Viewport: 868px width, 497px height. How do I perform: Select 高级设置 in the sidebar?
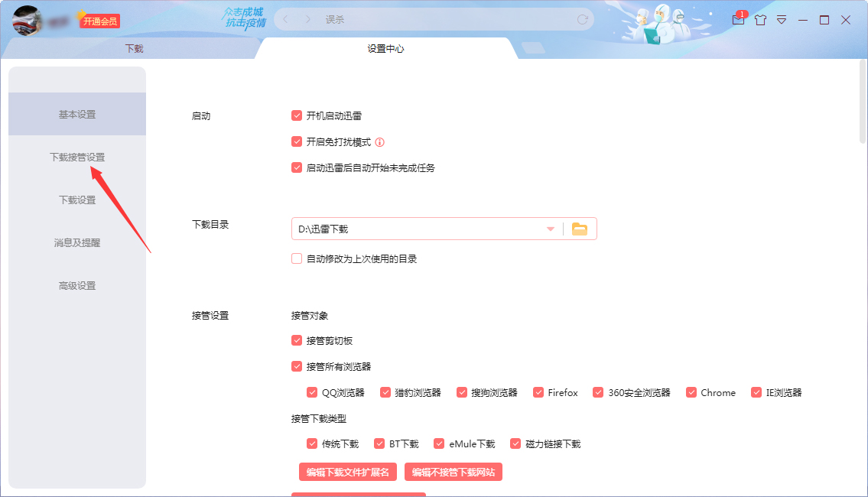76,285
